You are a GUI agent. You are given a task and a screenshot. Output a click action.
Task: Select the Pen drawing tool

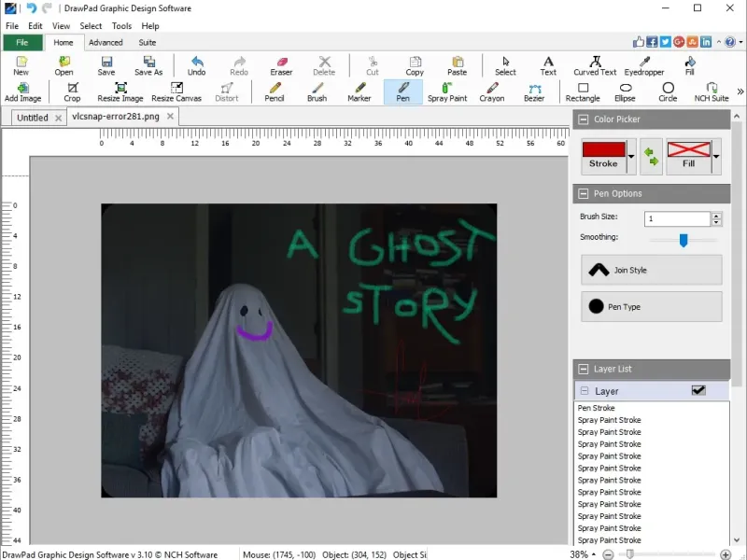[x=403, y=91]
